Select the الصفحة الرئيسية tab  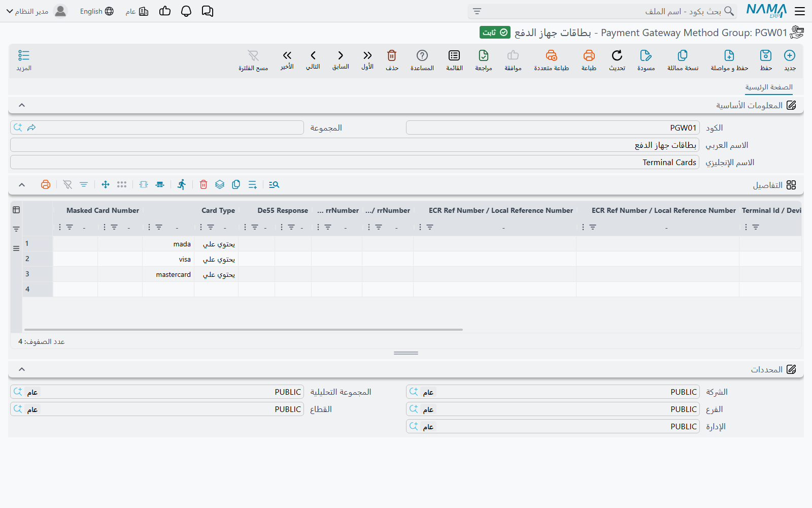[x=769, y=87]
